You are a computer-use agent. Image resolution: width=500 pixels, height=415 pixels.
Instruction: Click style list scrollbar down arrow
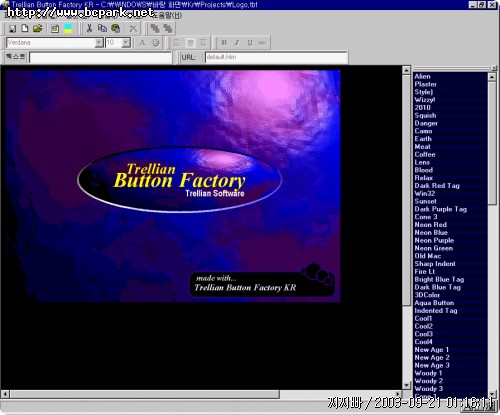point(492,394)
